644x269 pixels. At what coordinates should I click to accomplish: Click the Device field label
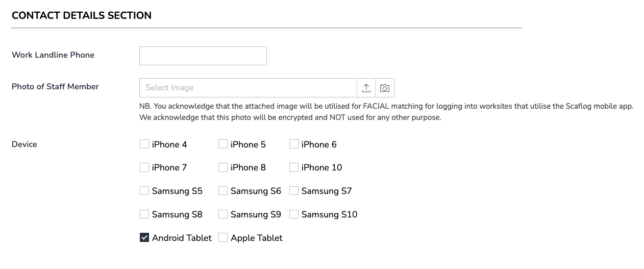(x=24, y=144)
